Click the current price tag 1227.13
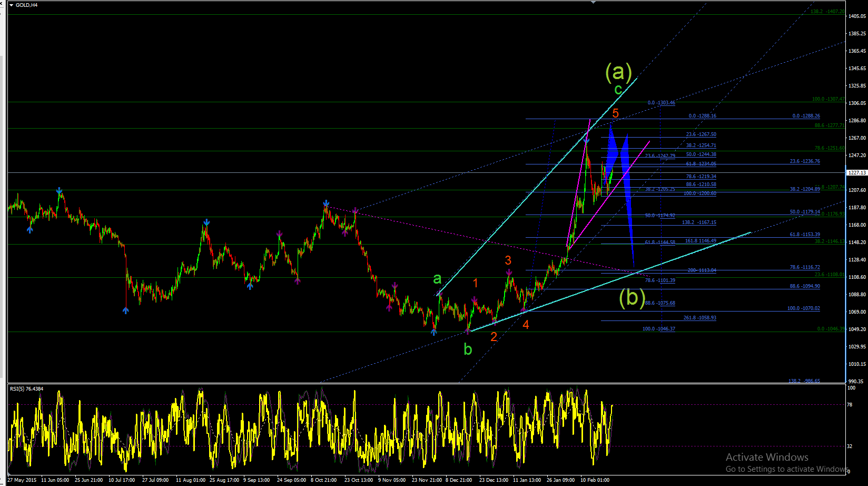This screenshot has height=486, width=868. tap(856, 172)
